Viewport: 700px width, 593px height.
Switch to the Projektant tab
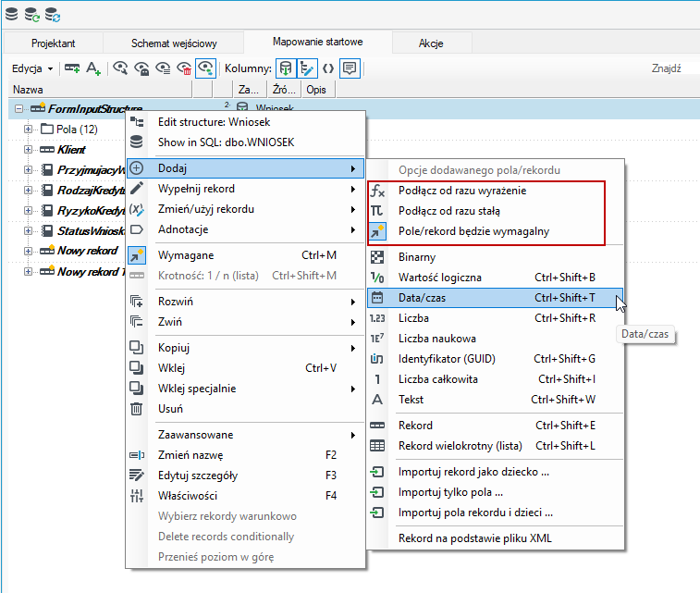pos(53,43)
